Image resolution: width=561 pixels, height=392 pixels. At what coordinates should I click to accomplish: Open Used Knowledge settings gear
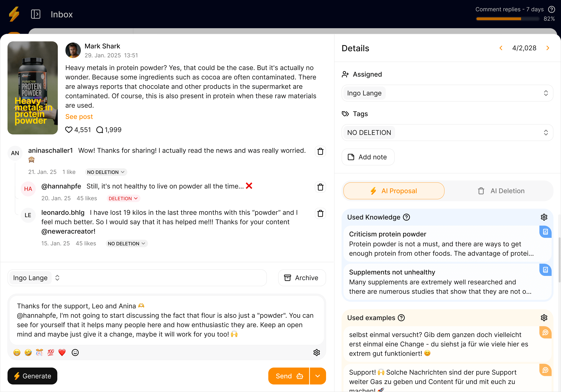[x=544, y=217]
